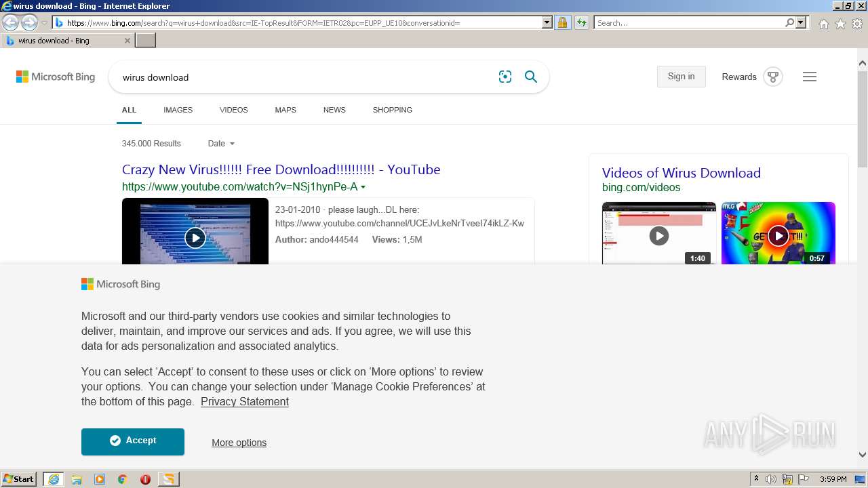Open a new blank tab
The width and height of the screenshot is (868, 488).
point(146,41)
